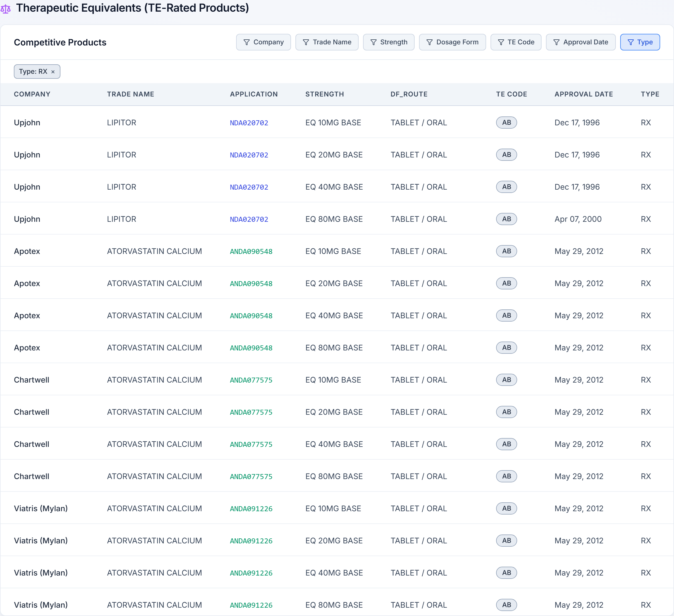The image size is (674, 616).
Task: Open ANDA091226 link for Viatris EQ 80MG
Action: coord(251,605)
